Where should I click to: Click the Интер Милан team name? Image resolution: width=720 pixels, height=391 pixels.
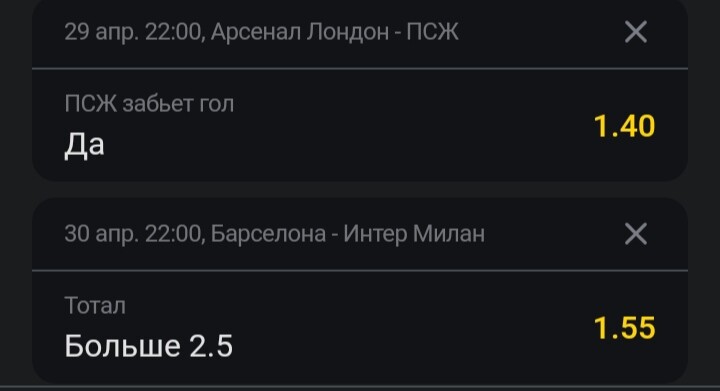(x=414, y=234)
